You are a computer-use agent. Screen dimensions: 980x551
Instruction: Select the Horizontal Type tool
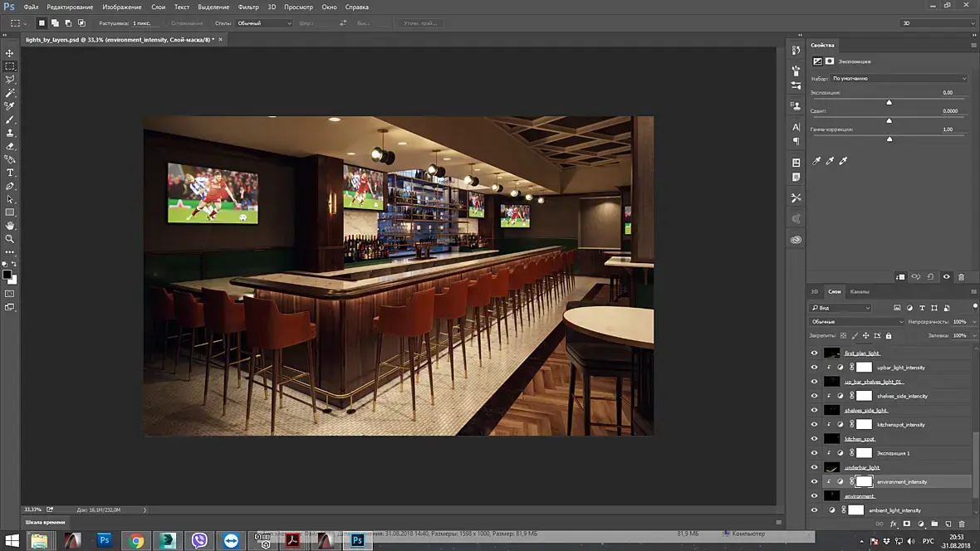click(10, 173)
